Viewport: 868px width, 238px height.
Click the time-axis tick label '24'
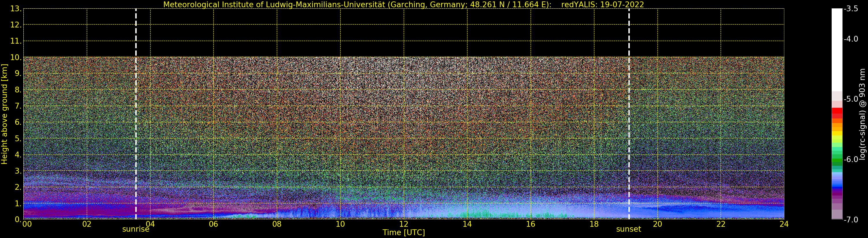pyautogui.click(x=784, y=224)
